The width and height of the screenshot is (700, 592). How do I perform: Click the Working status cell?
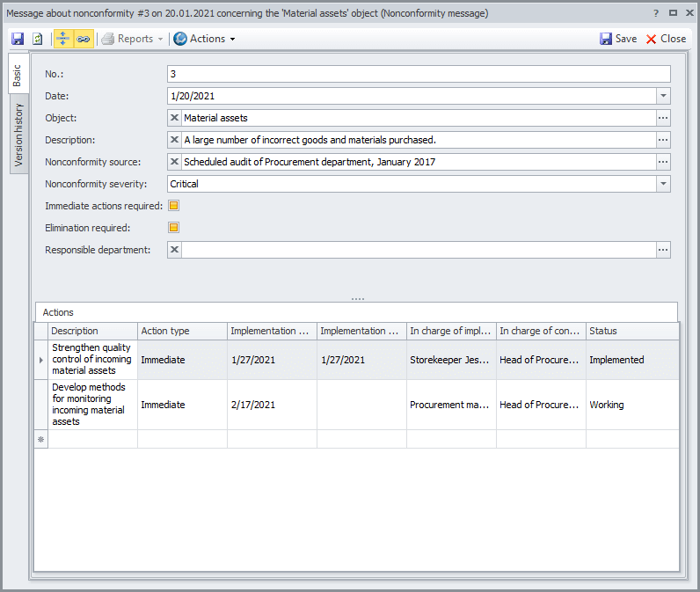pos(632,405)
